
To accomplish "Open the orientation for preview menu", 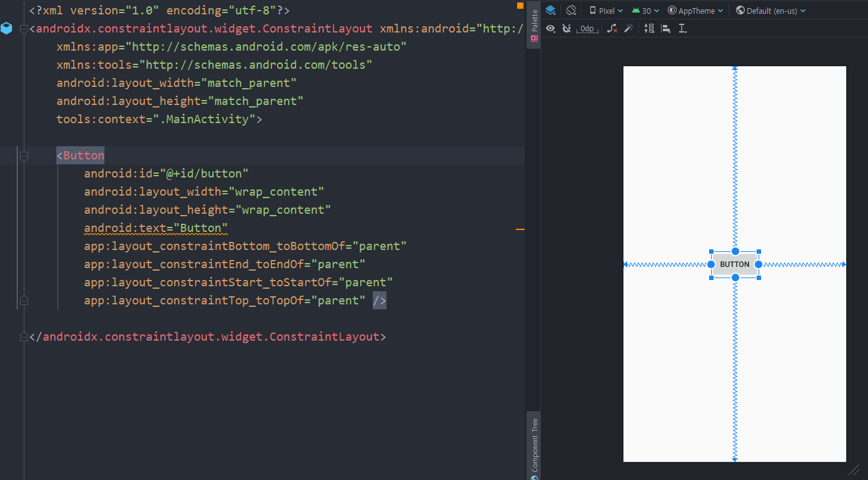I will click(571, 11).
